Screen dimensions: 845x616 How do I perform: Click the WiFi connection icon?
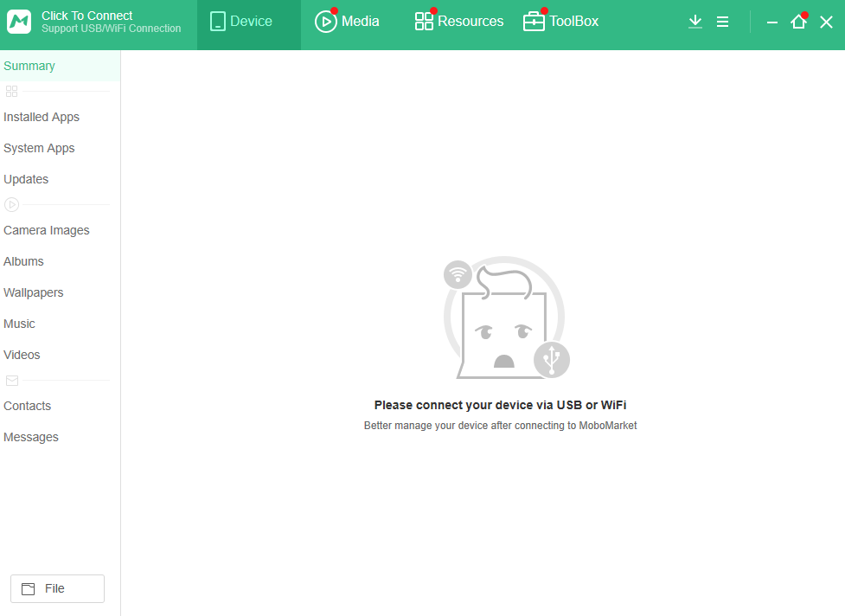point(458,274)
